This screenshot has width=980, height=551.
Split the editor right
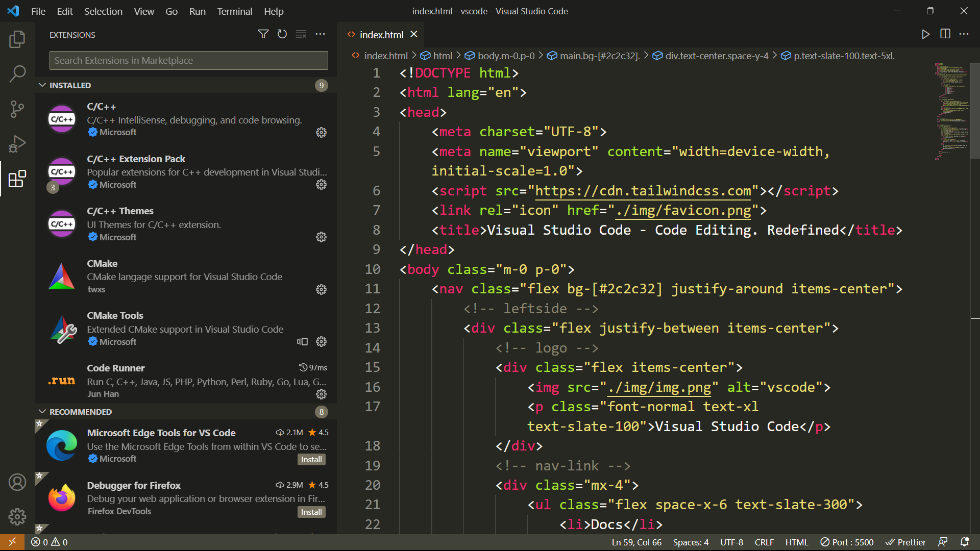[x=945, y=34]
